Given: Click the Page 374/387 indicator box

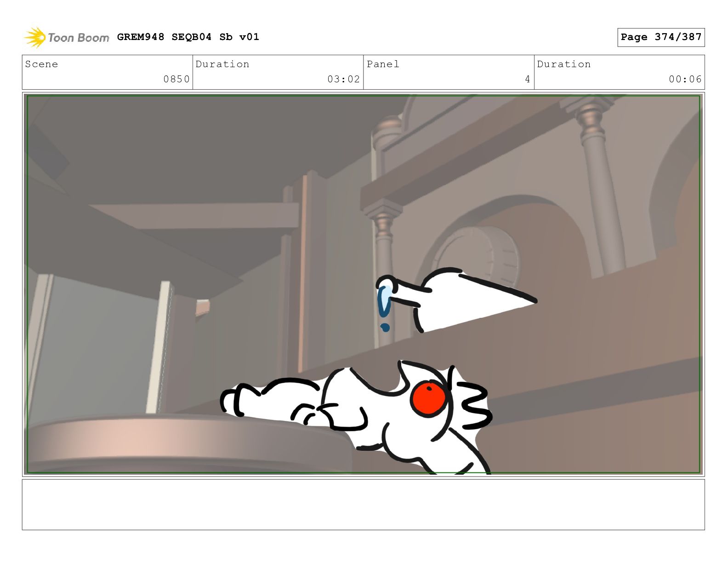Looking at the screenshot, I should (x=661, y=37).
